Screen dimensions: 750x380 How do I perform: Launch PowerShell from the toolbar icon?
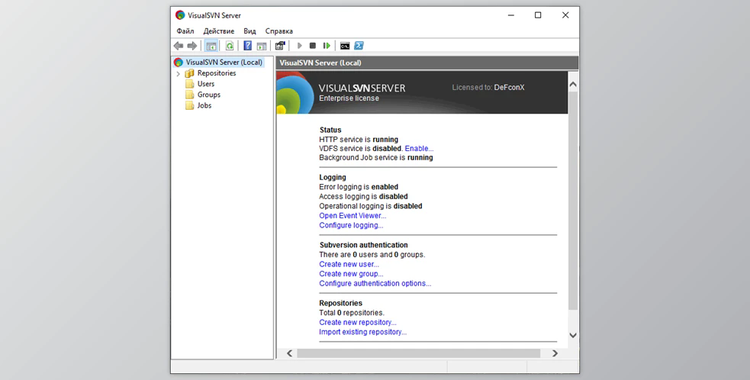point(359,45)
